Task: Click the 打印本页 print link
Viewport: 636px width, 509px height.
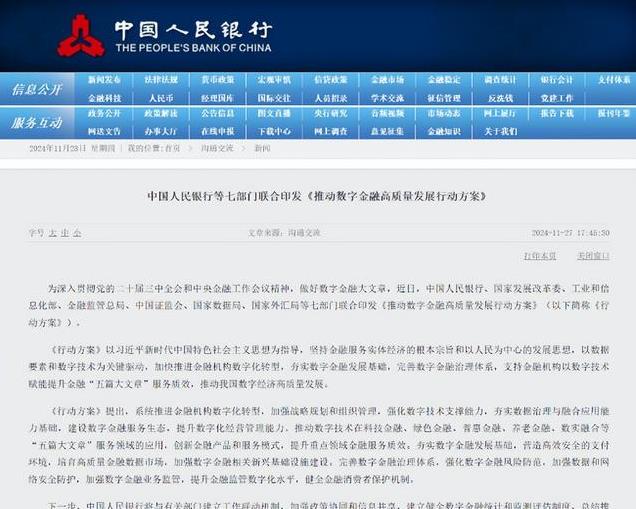Action: click(x=540, y=256)
